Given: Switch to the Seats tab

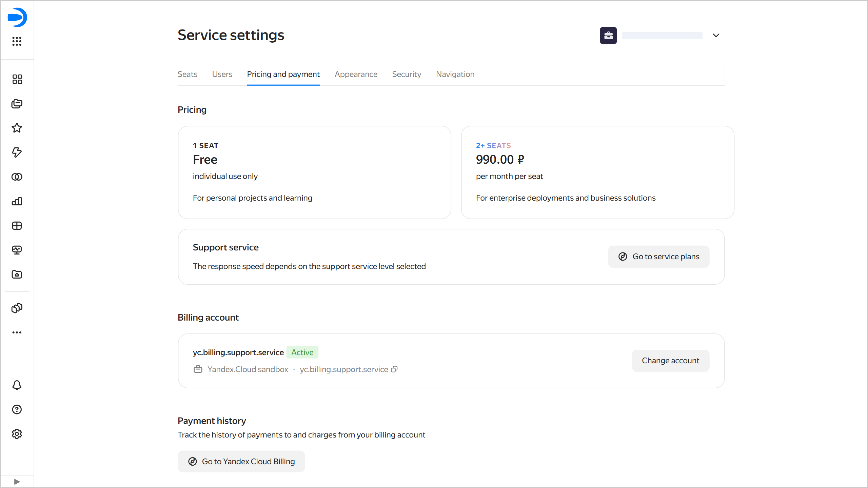Looking at the screenshot, I should 188,74.
